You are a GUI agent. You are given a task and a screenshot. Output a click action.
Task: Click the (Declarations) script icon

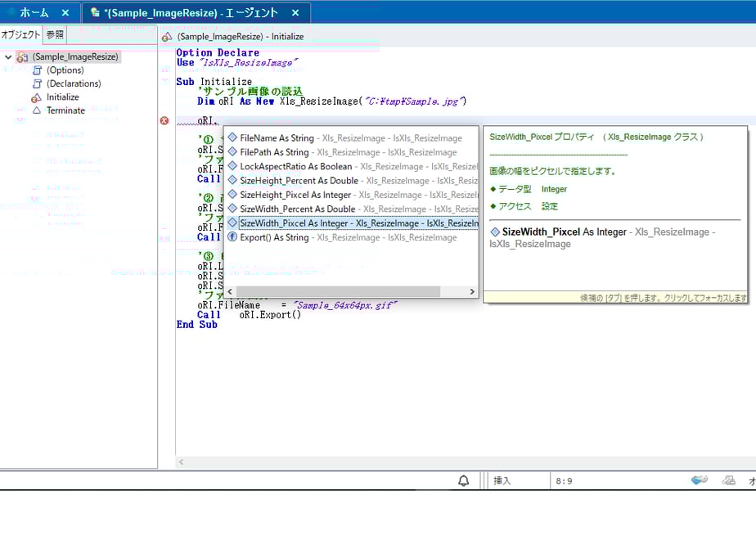click(37, 84)
